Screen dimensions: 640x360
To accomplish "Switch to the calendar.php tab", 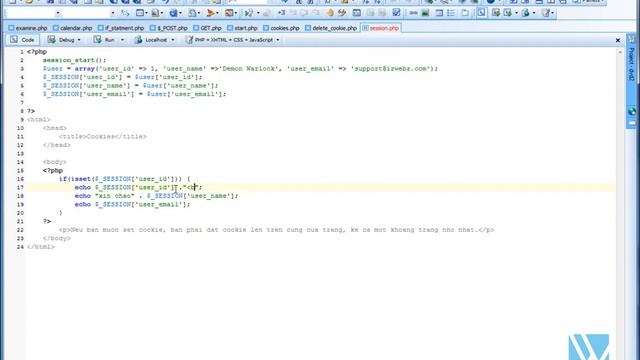I will coord(72,28).
